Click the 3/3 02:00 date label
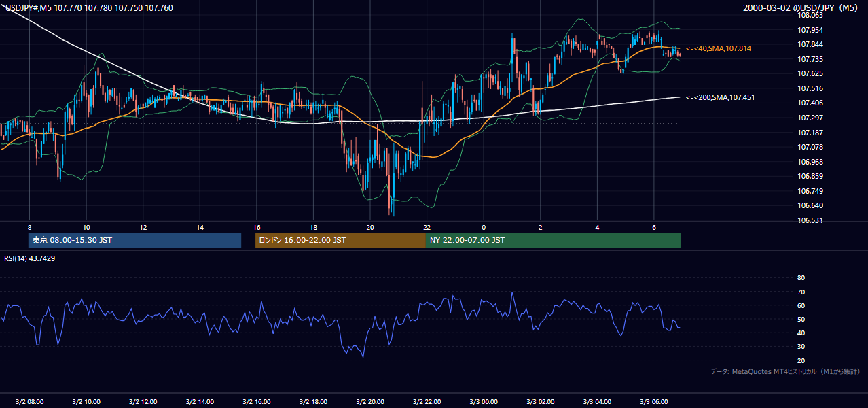This screenshot has height=408, width=868. point(541,401)
